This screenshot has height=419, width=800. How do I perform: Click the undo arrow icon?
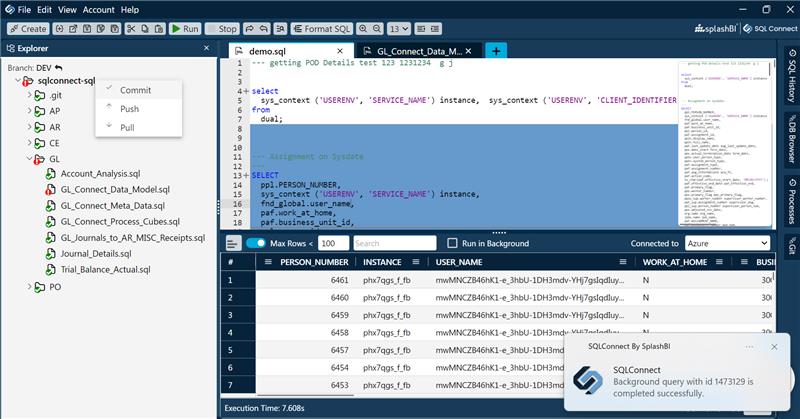pos(264,29)
